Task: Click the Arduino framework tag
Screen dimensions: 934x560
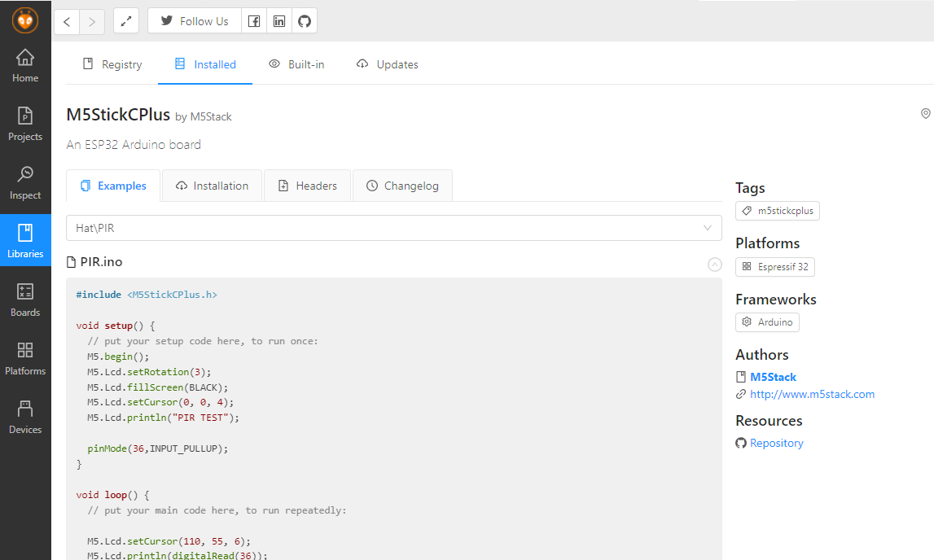Action: pos(767,322)
